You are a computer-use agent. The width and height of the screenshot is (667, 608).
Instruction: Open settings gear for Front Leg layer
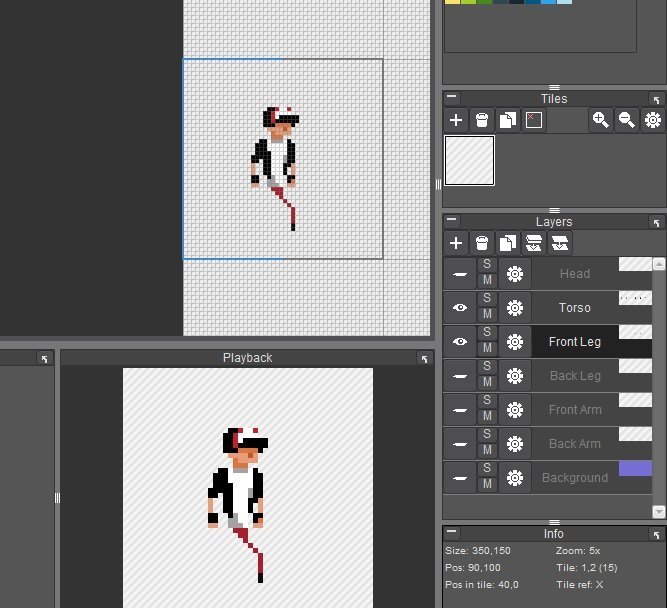pos(515,342)
